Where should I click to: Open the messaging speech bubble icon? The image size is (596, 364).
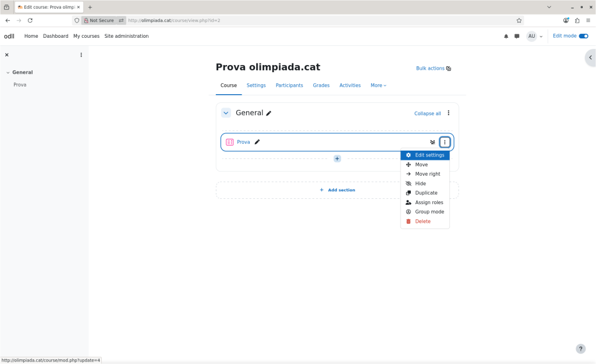(517, 36)
